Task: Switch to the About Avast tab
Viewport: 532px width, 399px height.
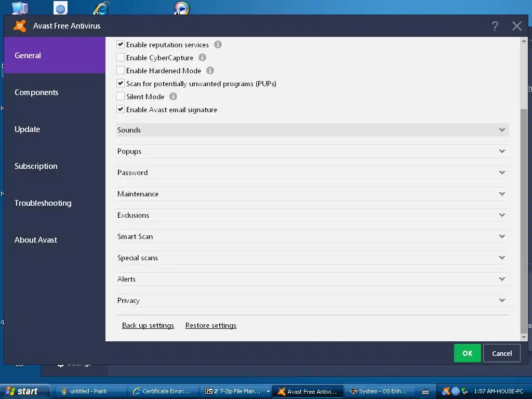Action: point(55,240)
